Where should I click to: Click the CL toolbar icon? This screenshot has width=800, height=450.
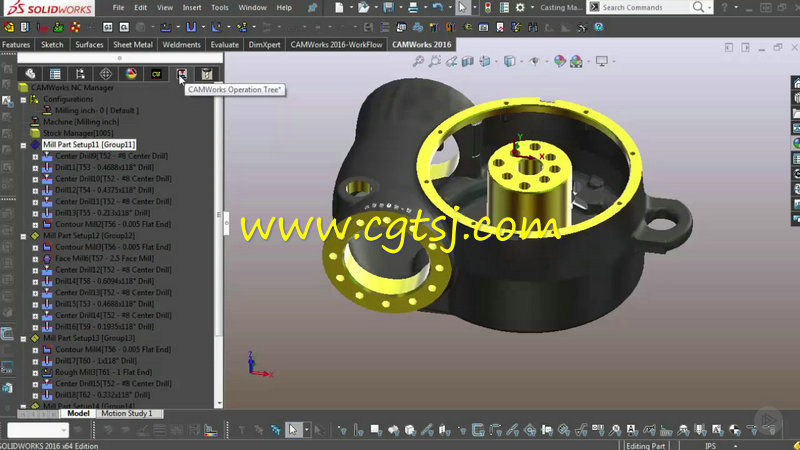(x=124, y=27)
